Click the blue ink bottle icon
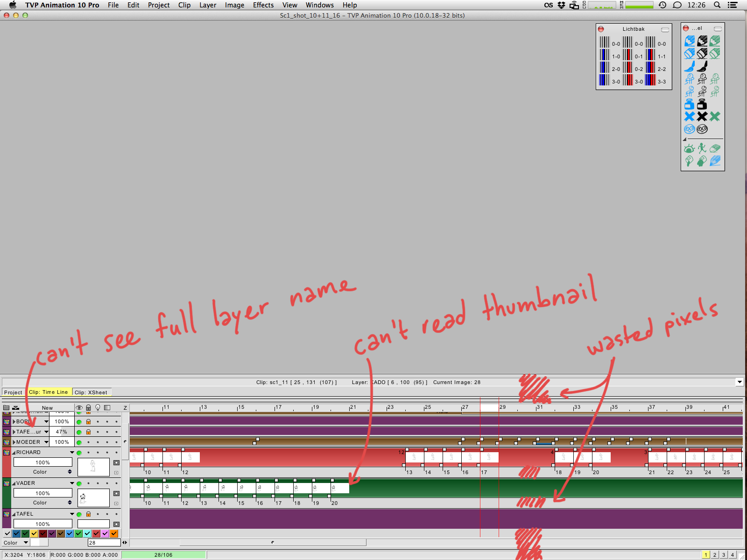747x560 pixels. [x=690, y=104]
